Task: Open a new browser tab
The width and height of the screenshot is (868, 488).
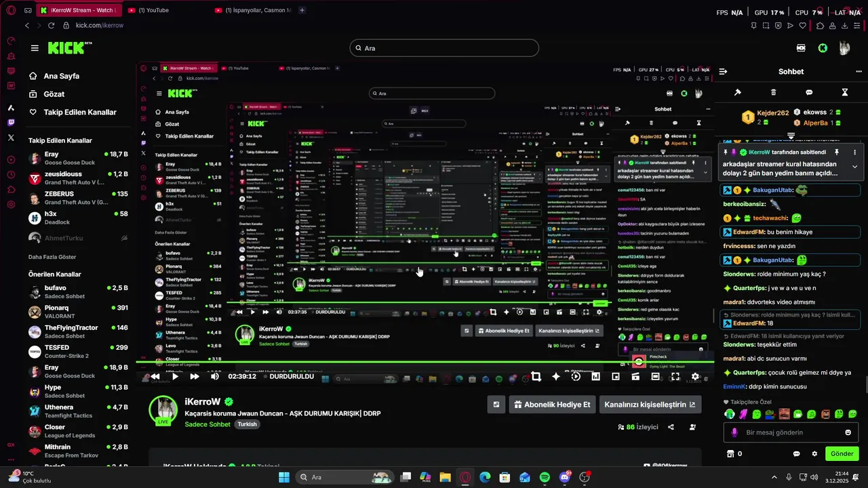Action: (x=302, y=10)
